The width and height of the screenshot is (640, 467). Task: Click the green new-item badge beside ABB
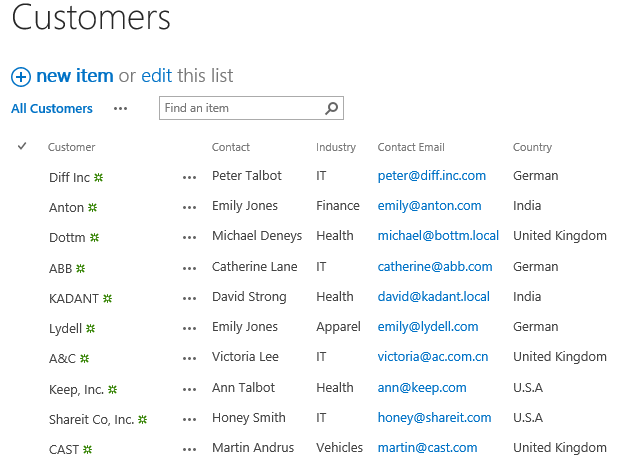point(81,269)
